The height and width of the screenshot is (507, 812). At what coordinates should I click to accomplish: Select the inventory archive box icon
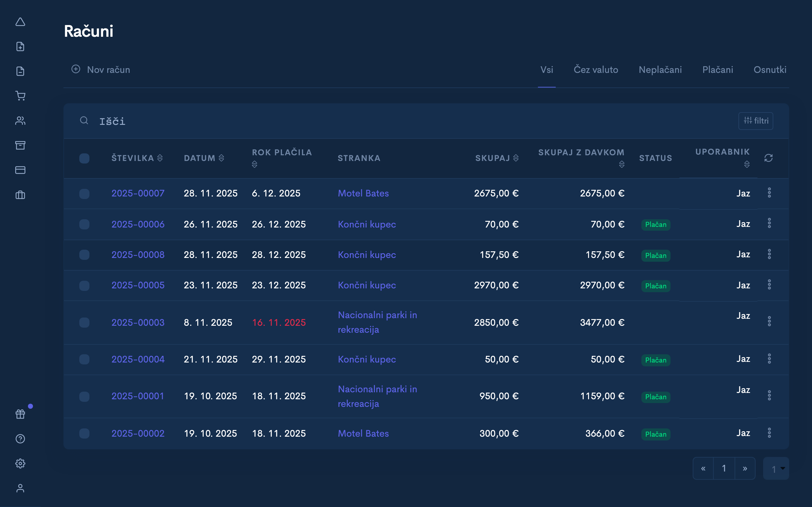coord(21,145)
